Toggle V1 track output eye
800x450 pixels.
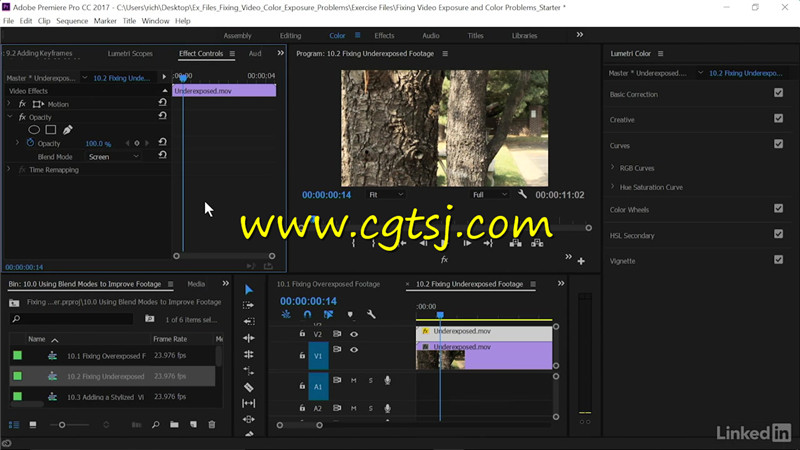(x=354, y=350)
